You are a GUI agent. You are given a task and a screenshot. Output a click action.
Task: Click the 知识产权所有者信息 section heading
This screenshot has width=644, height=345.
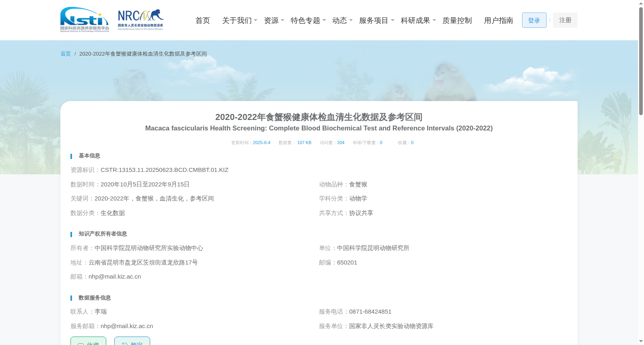[103, 234]
